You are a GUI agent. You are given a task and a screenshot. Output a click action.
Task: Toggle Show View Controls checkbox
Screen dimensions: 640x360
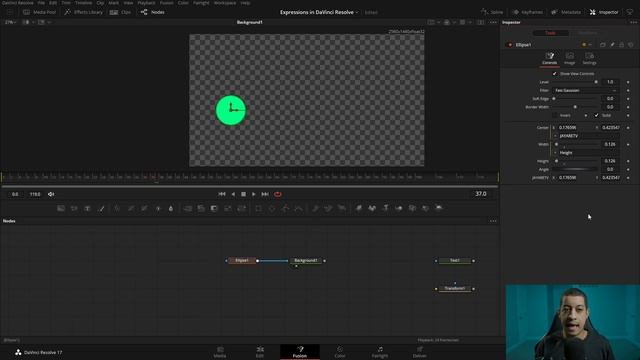[554, 73]
